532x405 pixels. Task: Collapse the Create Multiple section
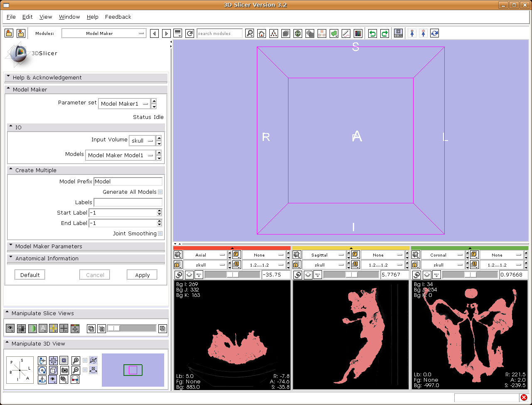[x=86, y=170]
